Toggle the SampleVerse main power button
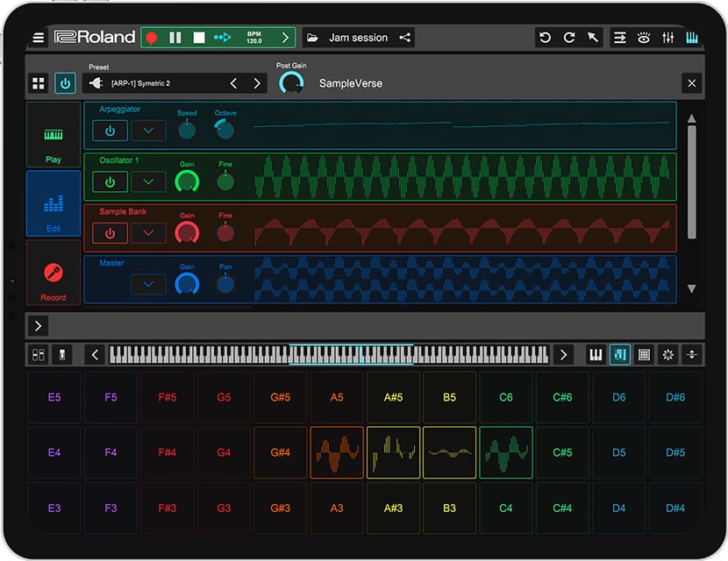The image size is (728, 561). (x=66, y=83)
